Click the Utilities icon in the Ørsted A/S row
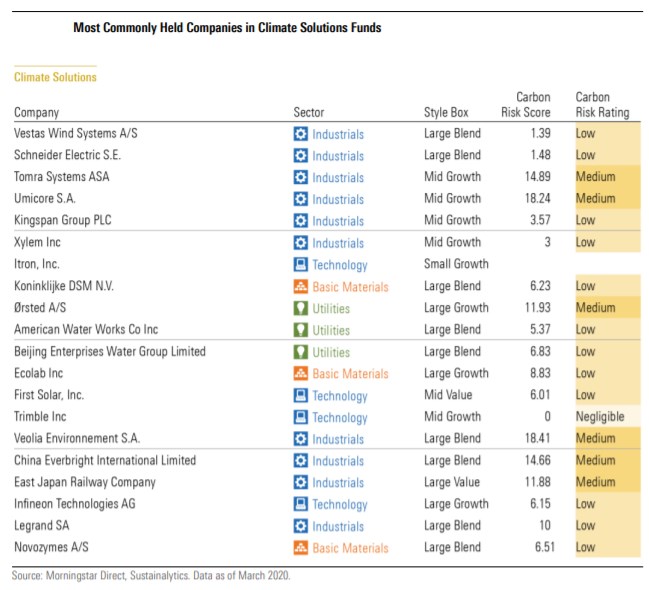This screenshot has width=649, height=590. [x=300, y=309]
